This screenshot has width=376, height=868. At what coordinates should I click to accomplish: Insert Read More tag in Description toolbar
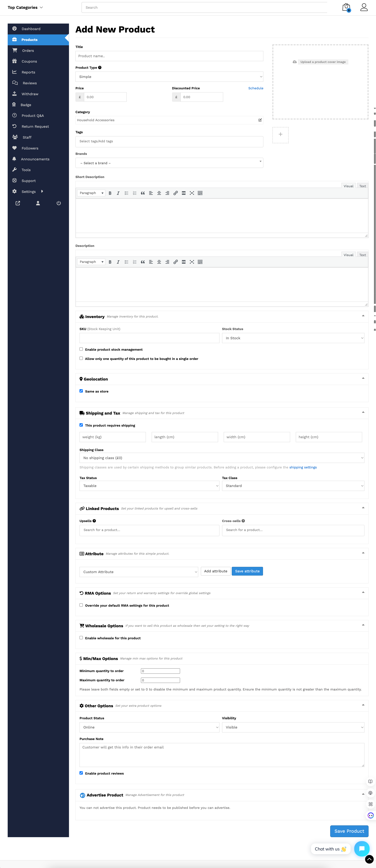pos(184,262)
